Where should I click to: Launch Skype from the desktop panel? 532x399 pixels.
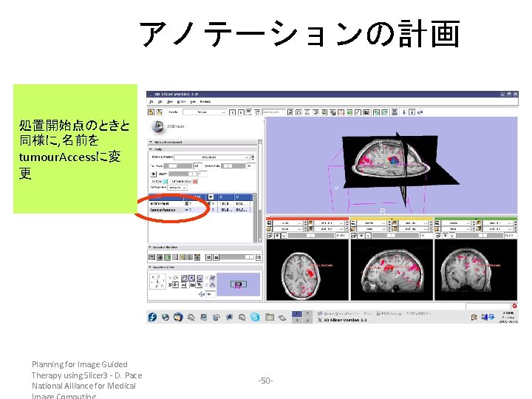(255, 317)
